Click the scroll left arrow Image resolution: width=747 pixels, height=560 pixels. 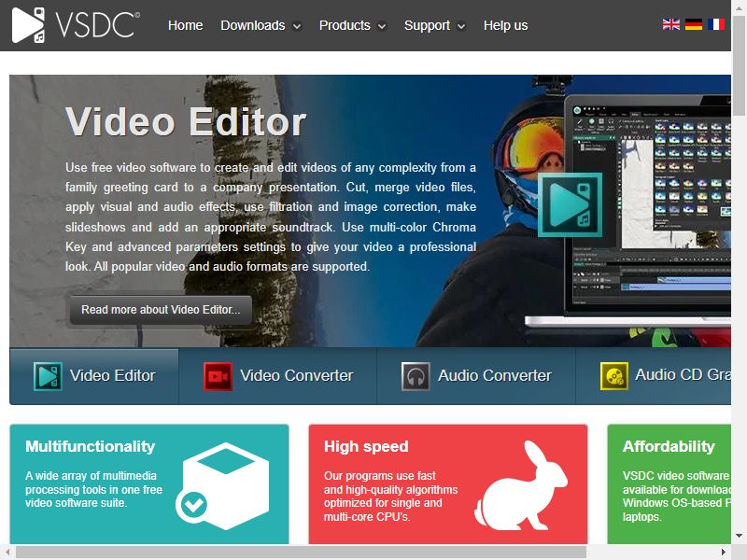click(x=7, y=553)
